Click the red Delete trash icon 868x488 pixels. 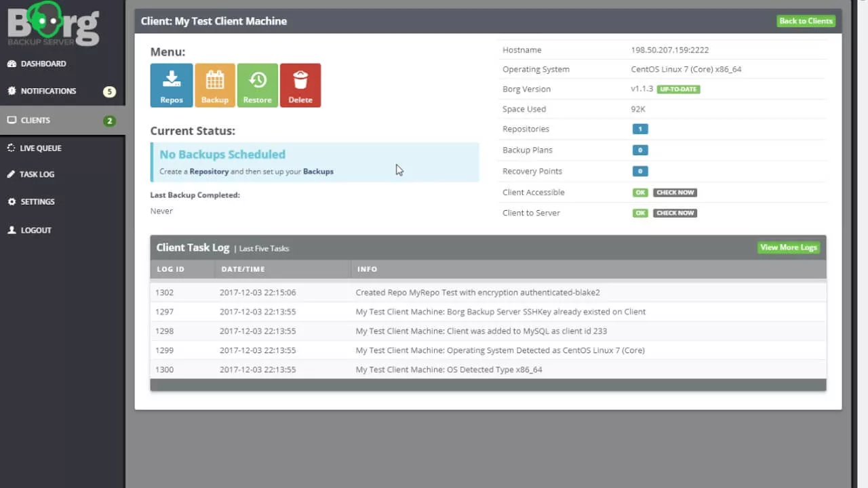click(300, 85)
